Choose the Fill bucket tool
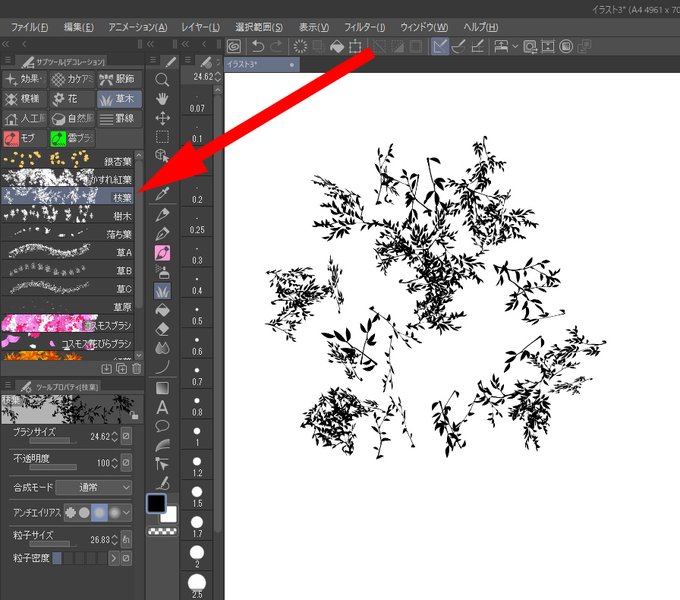Image resolution: width=680 pixels, height=600 pixels. point(162,310)
